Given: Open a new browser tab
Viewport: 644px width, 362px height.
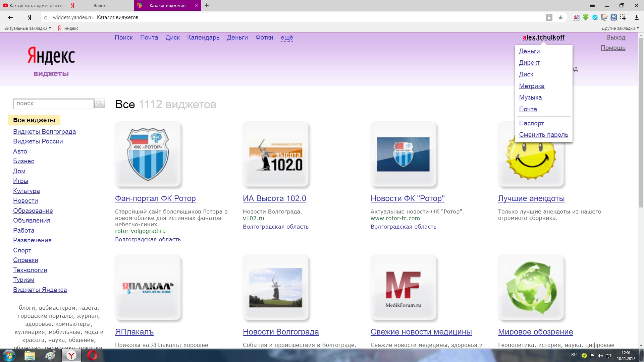Looking at the screenshot, I should click(207, 5).
